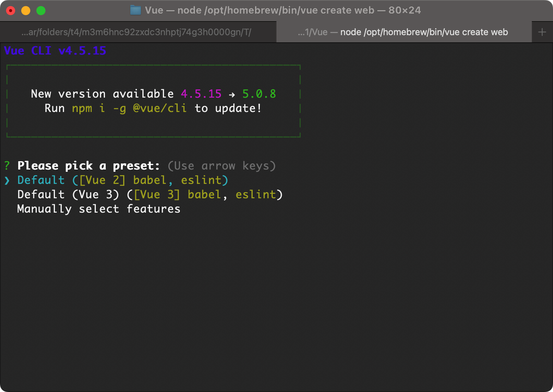Select the vue create web tab
553x392 pixels.
click(x=403, y=32)
